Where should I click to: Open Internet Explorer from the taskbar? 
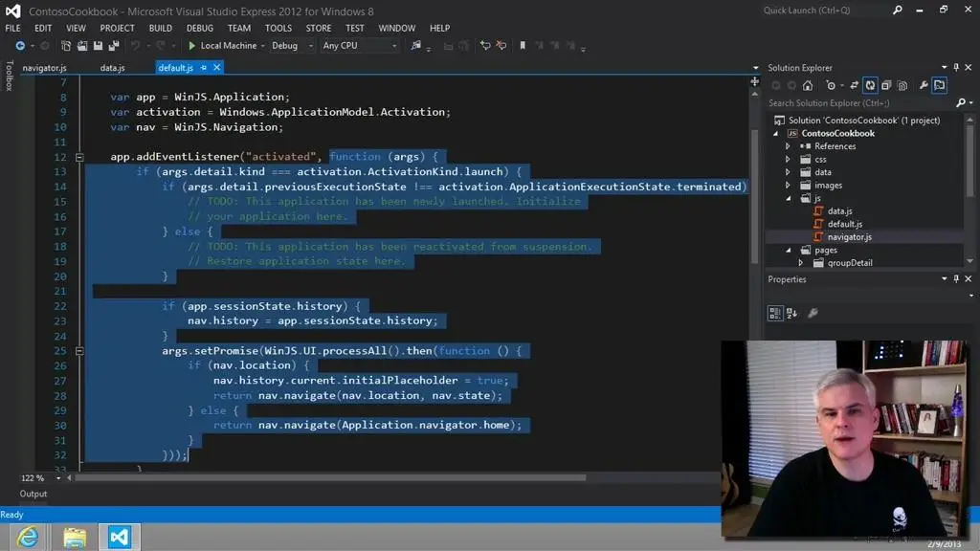28,538
